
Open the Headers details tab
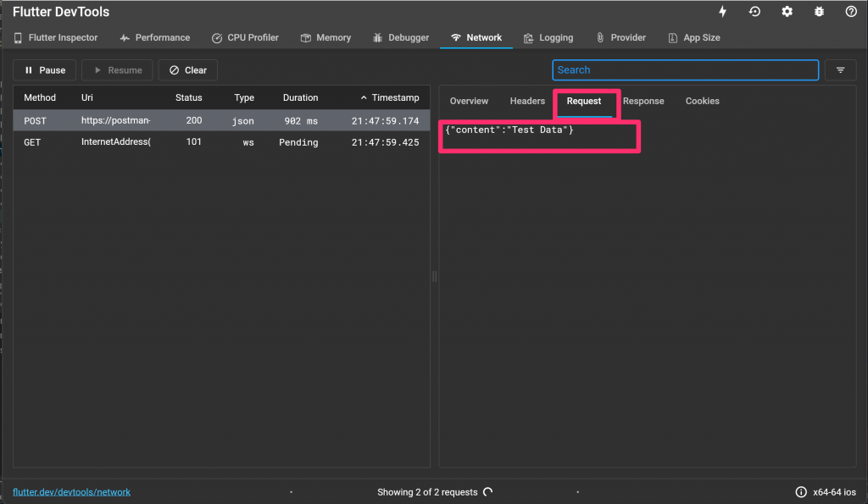click(527, 102)
